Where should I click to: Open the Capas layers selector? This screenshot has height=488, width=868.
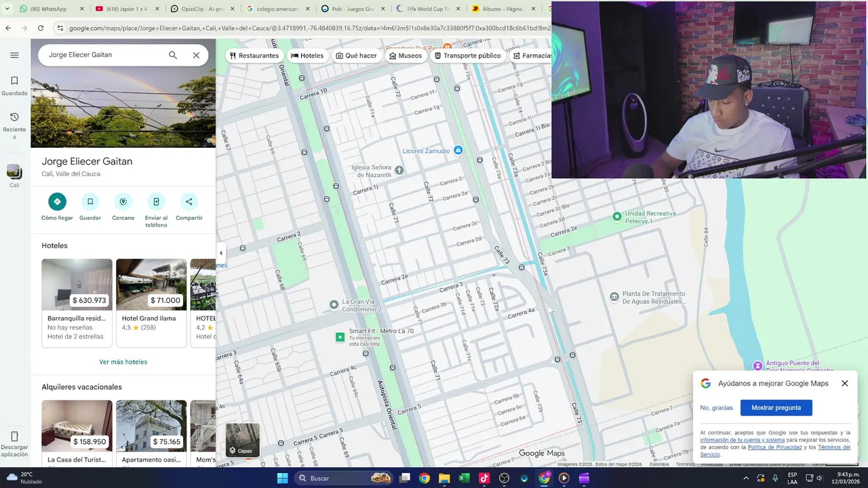tap(242, 440)
